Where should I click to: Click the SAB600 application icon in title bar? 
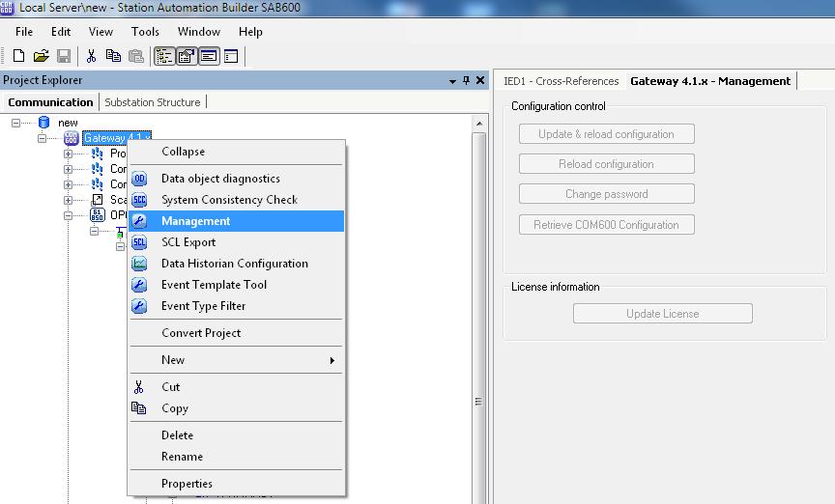(x=7, y=7)
